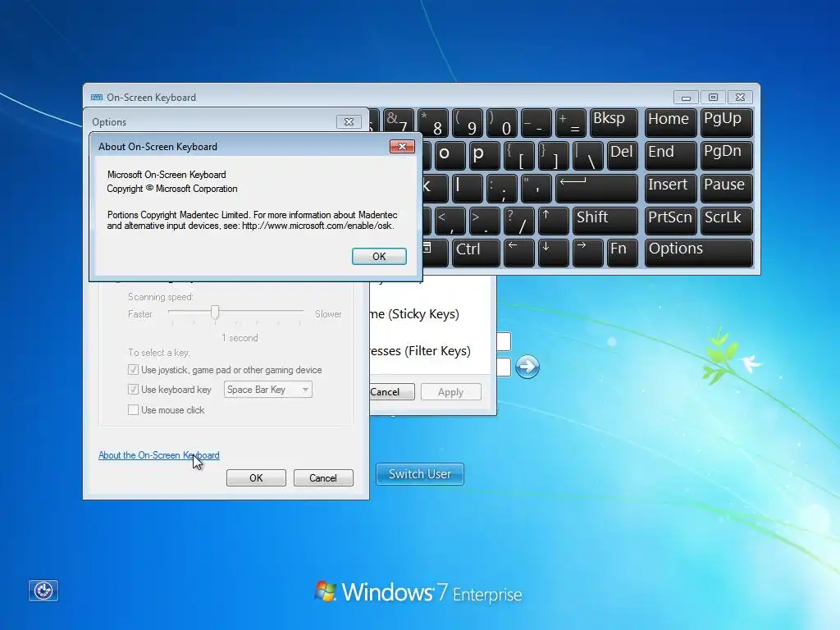The width and height of the screenshot is (840, 630).
Task: Tap the comma key on the on-screen keyboard
Action: pos(450,221)
